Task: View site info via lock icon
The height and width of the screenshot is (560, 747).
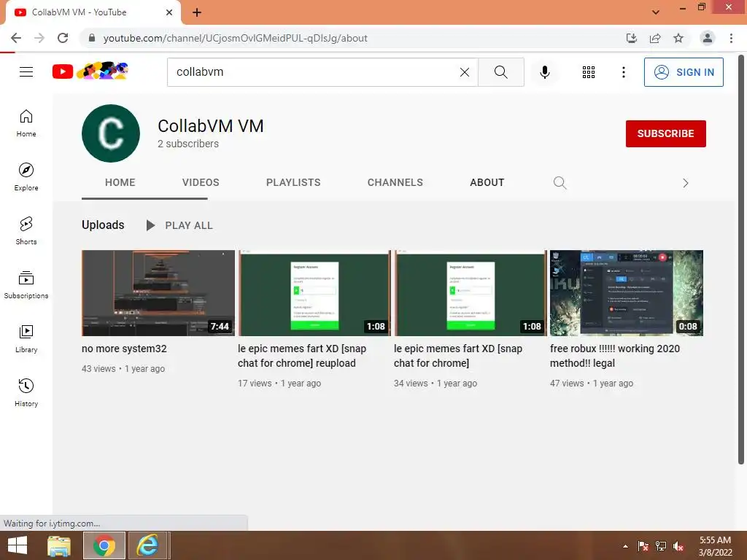Action: (x=92, y=38)
